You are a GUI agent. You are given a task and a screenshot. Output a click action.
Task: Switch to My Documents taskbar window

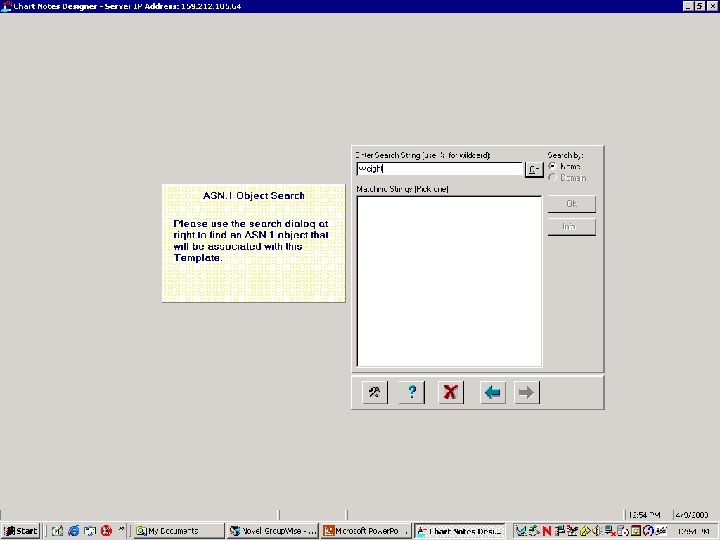(x=178, y=531)
